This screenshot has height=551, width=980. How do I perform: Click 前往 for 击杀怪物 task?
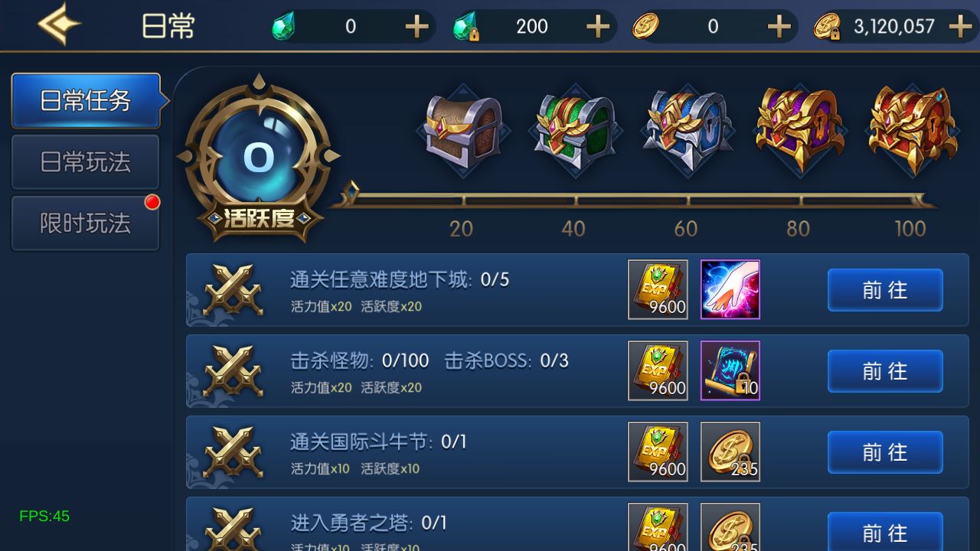(x=885, y=371)
